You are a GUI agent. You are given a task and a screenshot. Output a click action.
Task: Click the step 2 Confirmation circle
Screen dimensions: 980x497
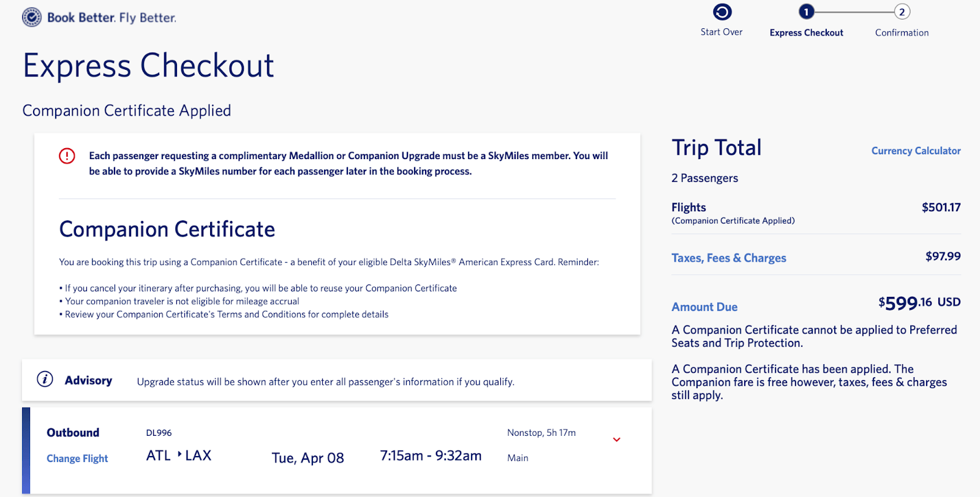pyautogui.click(x=902, y=12)
